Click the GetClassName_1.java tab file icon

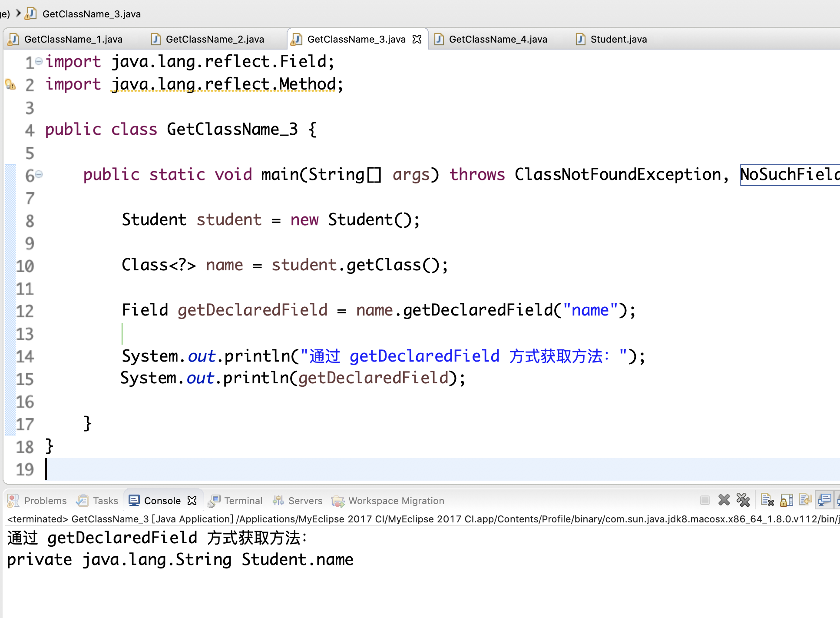pos(13,39)
